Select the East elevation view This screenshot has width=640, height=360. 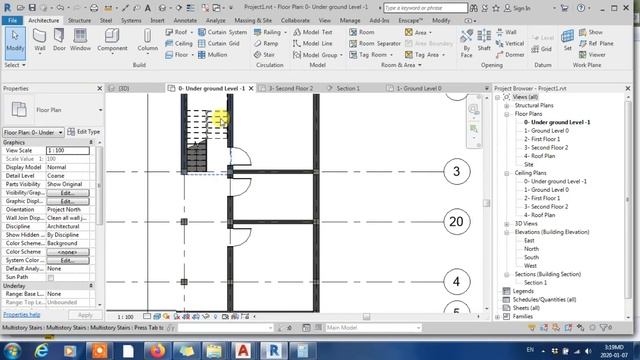529,241
